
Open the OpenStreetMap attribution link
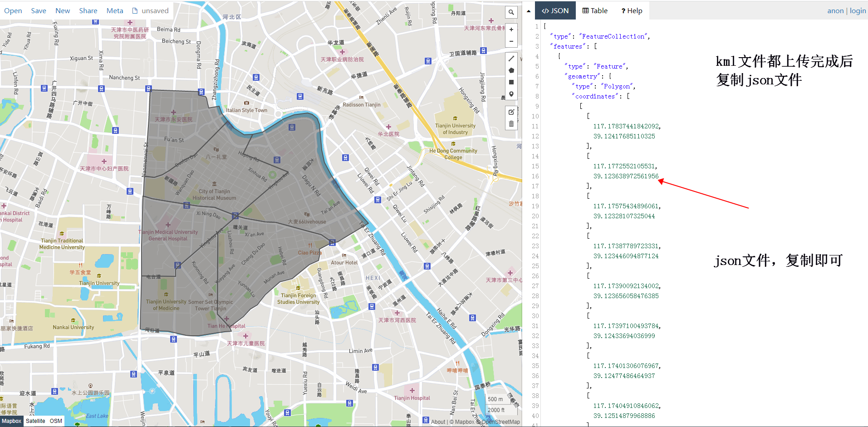[501, 422]
